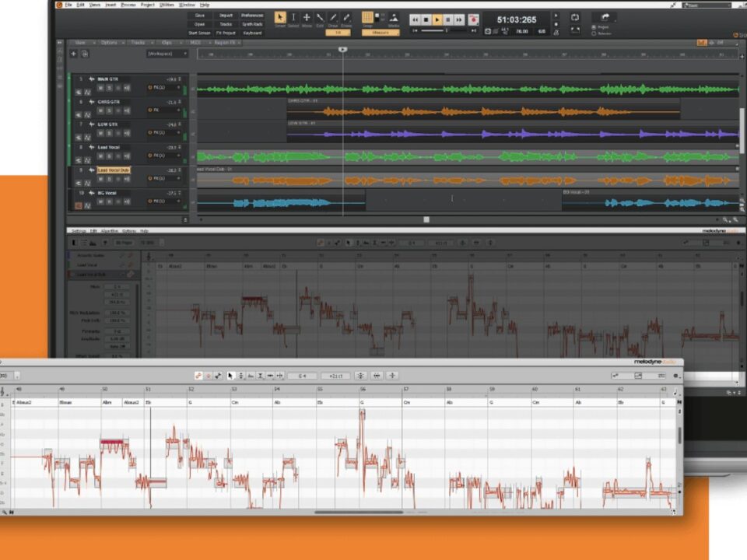Click the Save button in the toolbar

tap(199, 15)
